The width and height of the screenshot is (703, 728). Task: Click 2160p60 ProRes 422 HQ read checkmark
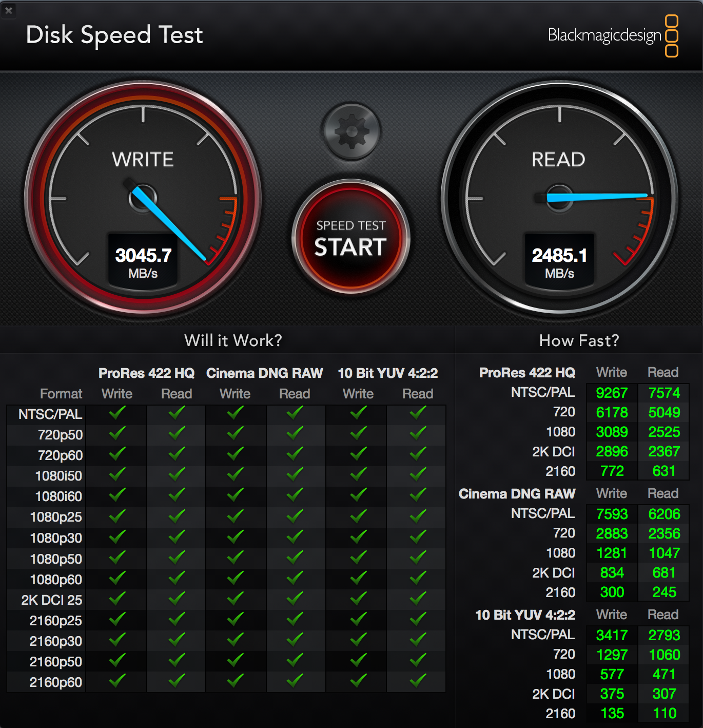coord(177,681)
